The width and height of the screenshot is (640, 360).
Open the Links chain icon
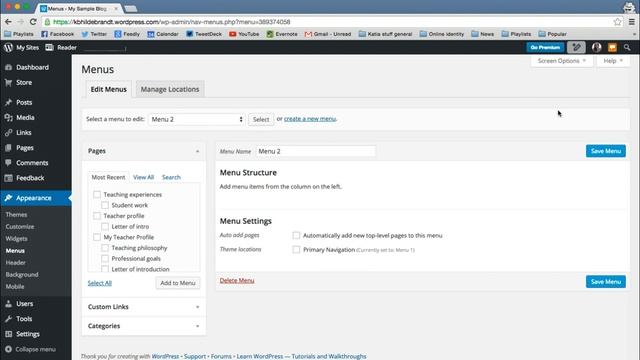[8, 133]
